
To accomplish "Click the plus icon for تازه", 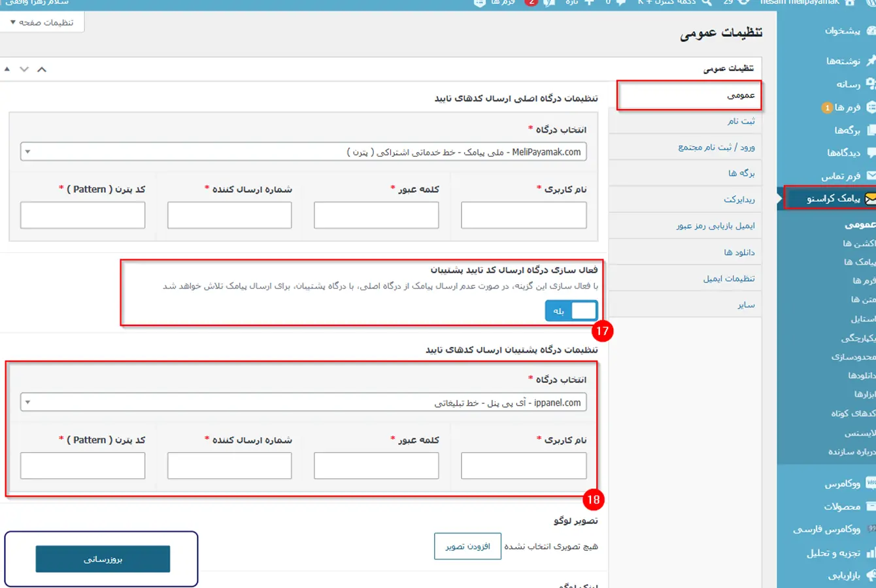I will pyautogui.click(x=589, y=3).
